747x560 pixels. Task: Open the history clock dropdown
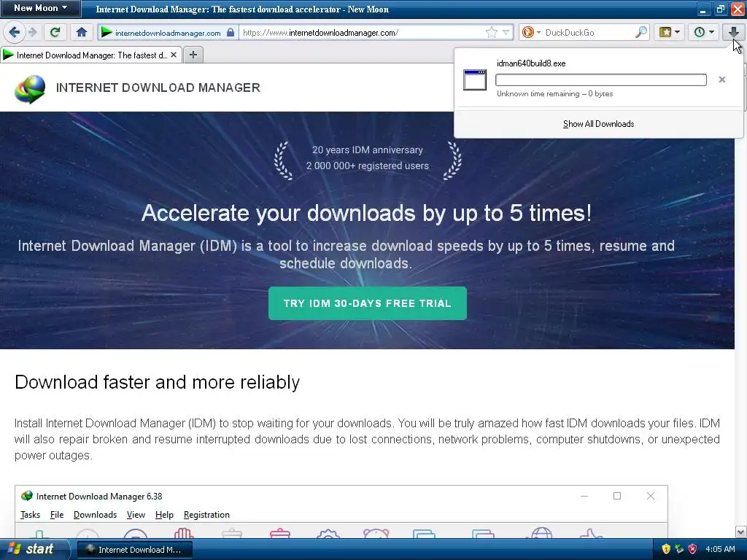[704, 32]
